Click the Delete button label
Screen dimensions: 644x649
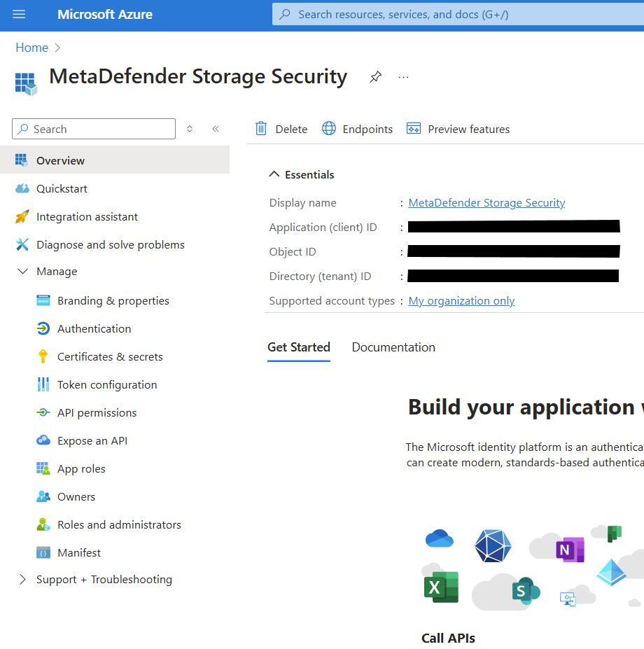click(291, 129)
